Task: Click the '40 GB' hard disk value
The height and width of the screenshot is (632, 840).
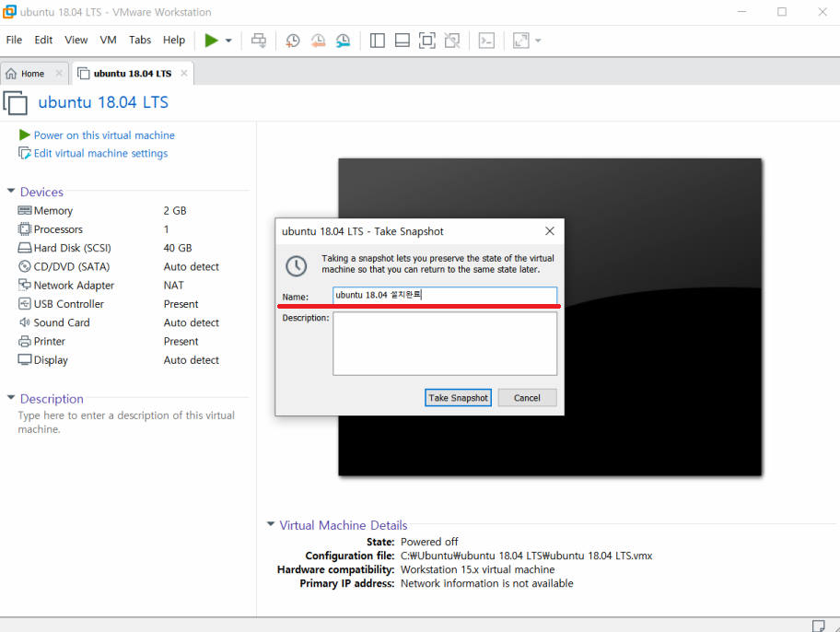Action: click(178, 248)
